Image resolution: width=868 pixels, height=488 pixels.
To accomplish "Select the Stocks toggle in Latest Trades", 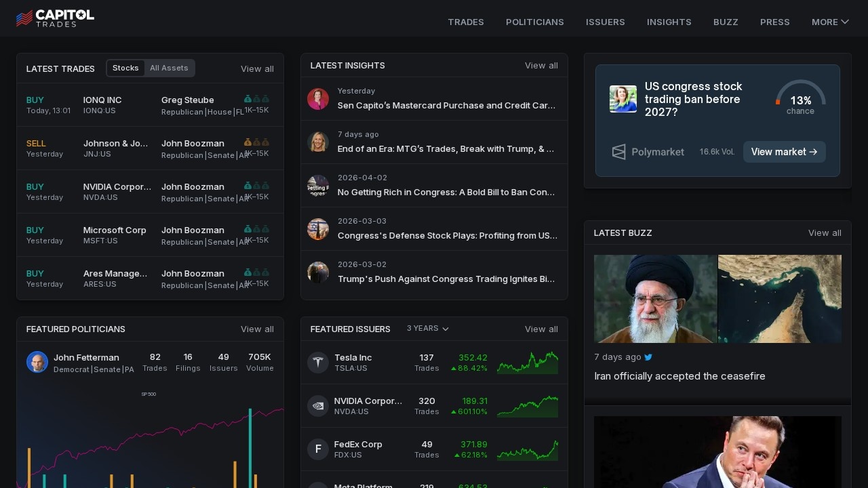I will (125, 68).
